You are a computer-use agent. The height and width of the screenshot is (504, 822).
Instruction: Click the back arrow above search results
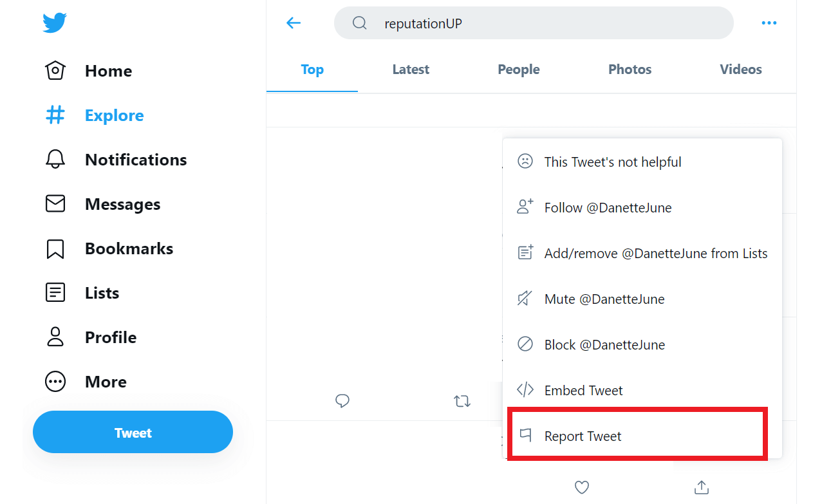(x=293, y=23)
